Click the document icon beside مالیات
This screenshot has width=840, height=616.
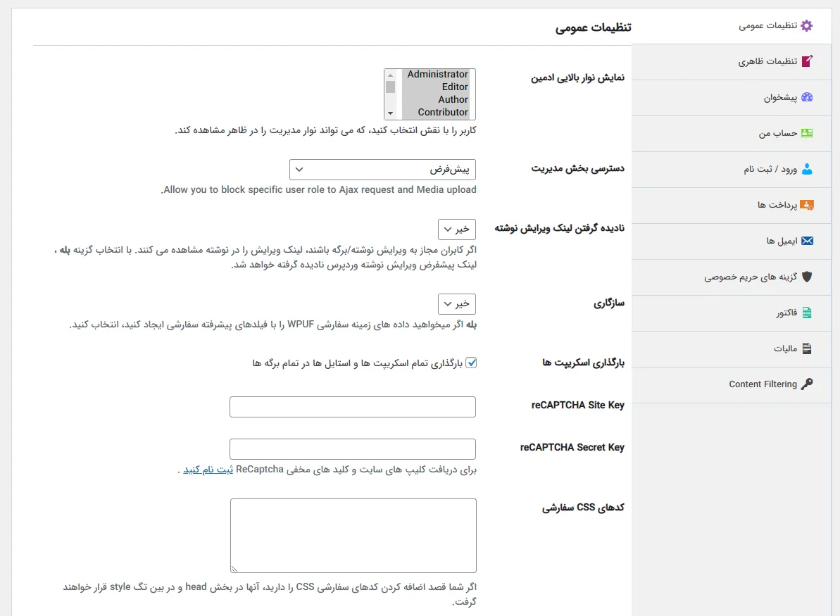(x=807, y=348)
